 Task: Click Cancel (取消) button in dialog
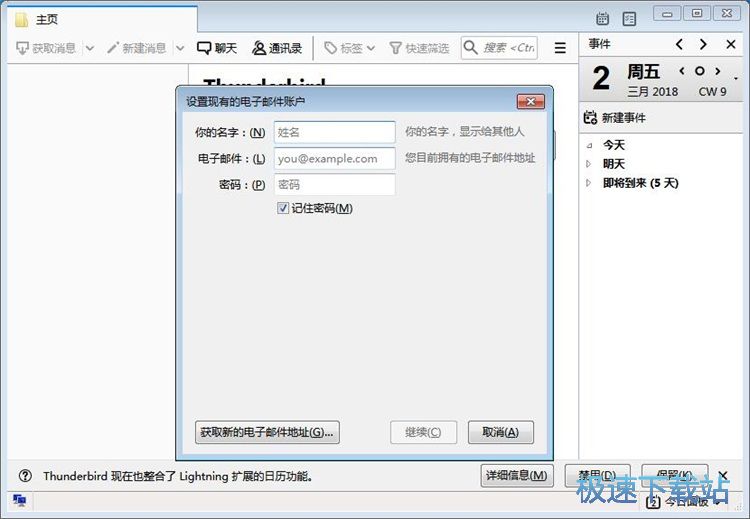tap(500, 432)
